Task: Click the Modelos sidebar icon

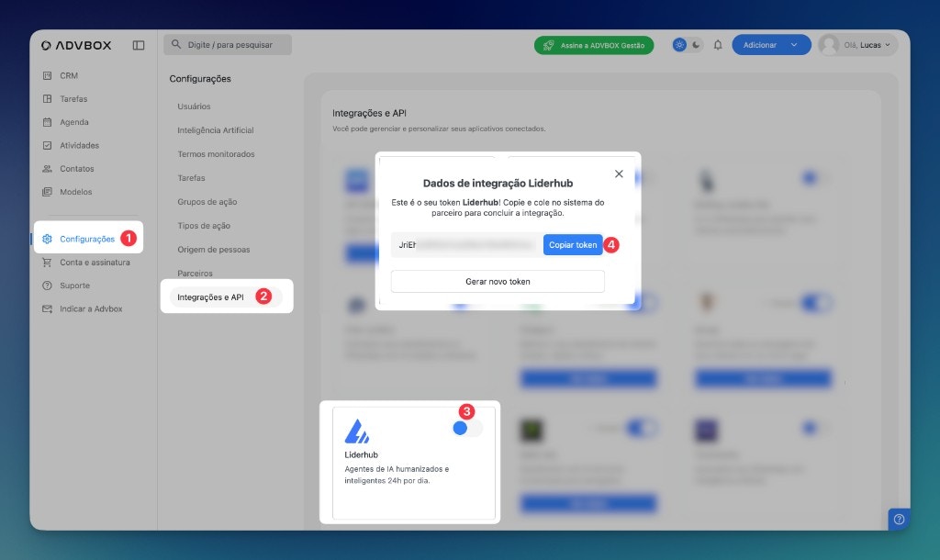Action: pyautogui.click(x=47, y=191)
